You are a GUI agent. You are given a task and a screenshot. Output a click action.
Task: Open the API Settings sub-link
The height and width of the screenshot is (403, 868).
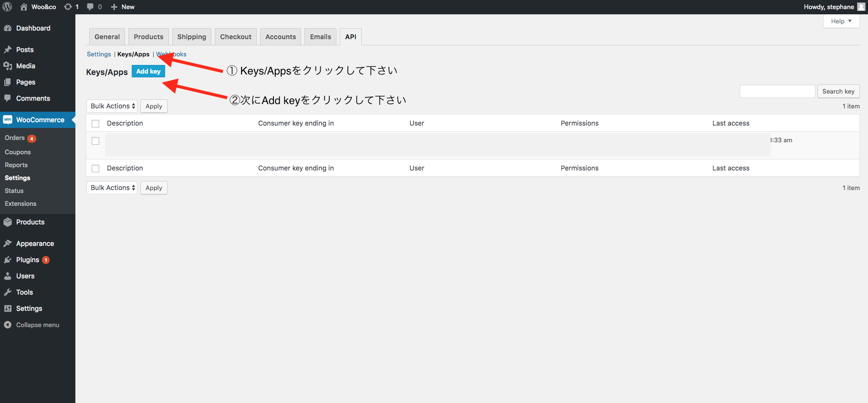(x=99, y=54)
